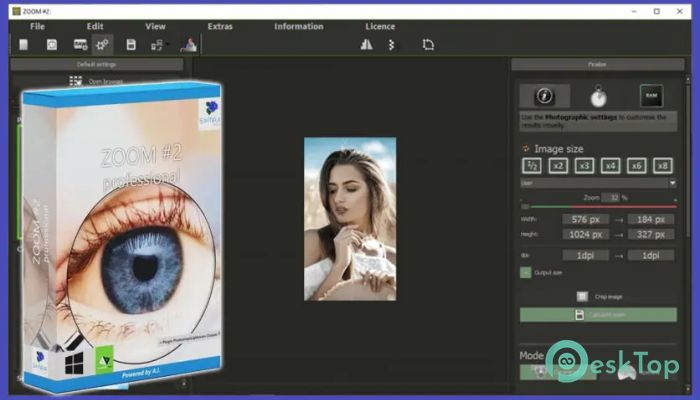The width and height of the screenshot is (700, 400).
Task: Click the gears settings toolbar icon
Action: coord(103,45)
